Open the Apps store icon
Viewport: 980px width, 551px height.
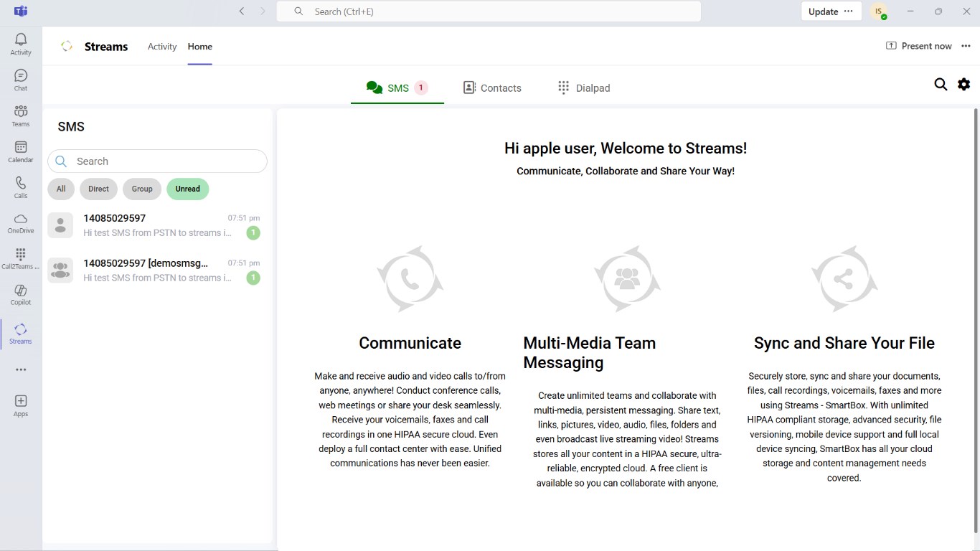coord(21,405)
